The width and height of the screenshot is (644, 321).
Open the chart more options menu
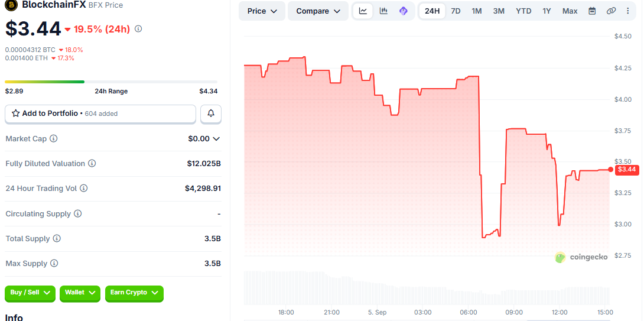(x=628, y=11)
